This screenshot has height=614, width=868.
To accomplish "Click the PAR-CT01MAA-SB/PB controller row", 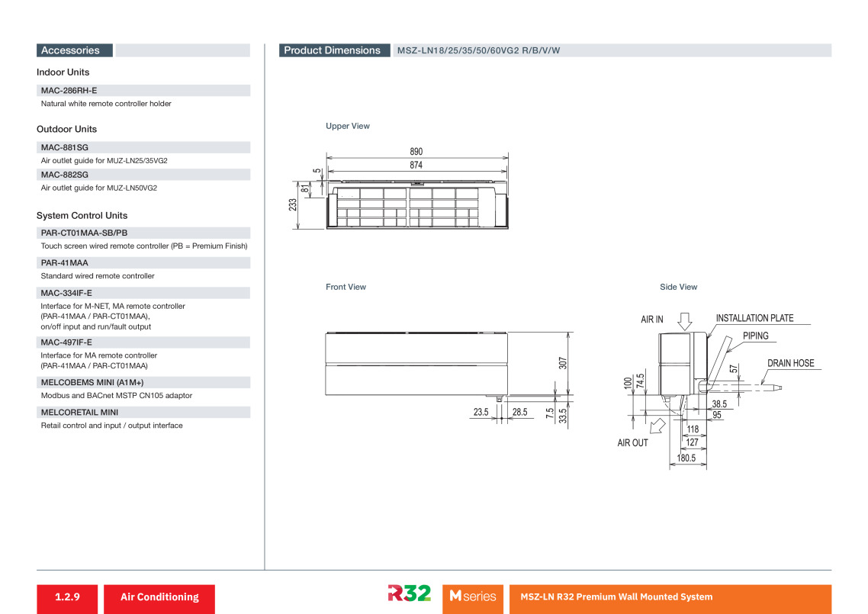I will 143,233.
